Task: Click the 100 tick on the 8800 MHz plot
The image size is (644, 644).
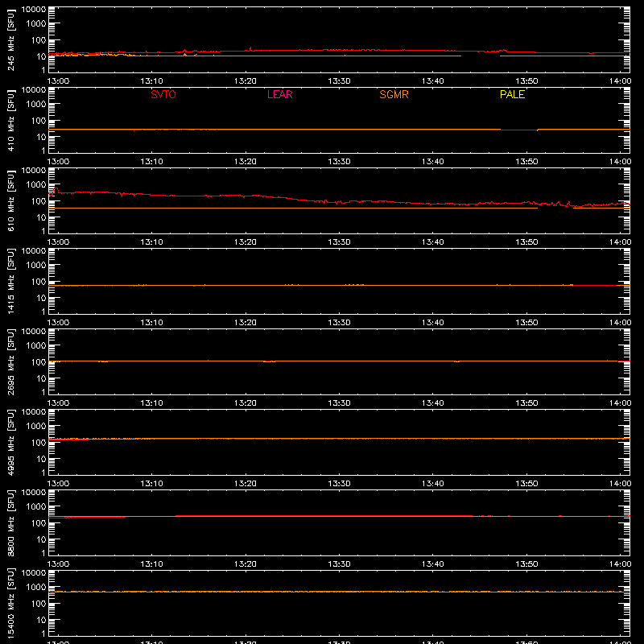Action: click(x=39, y=523)
